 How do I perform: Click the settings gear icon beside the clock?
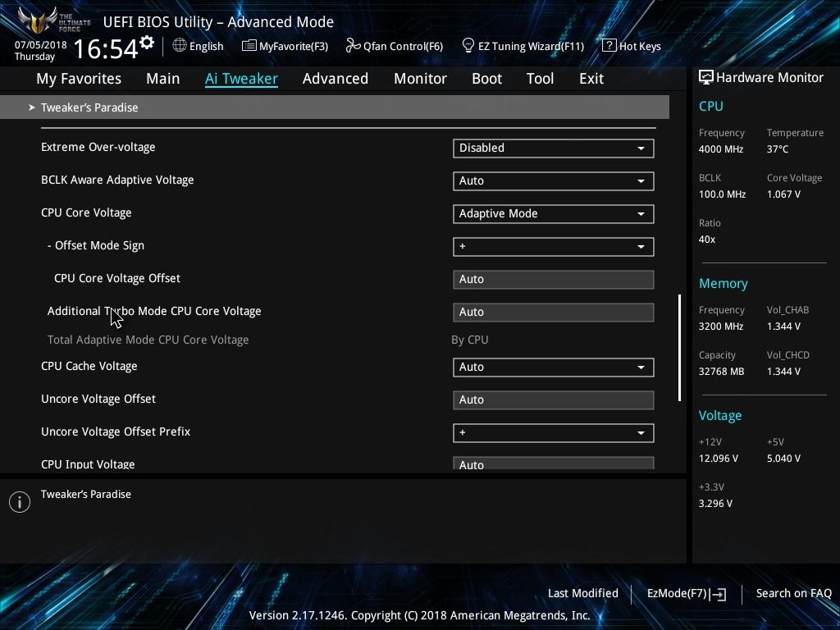(146, 43)
